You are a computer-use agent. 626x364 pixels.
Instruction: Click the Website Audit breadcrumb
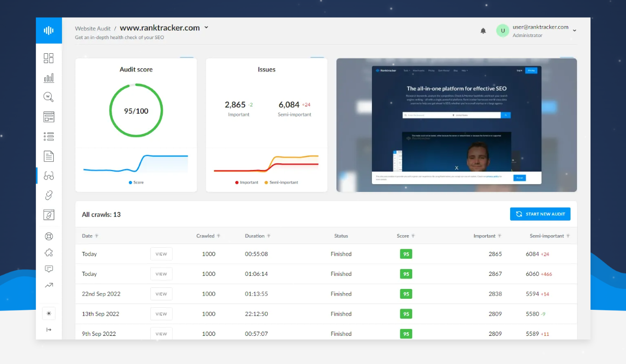pos(92,29)
